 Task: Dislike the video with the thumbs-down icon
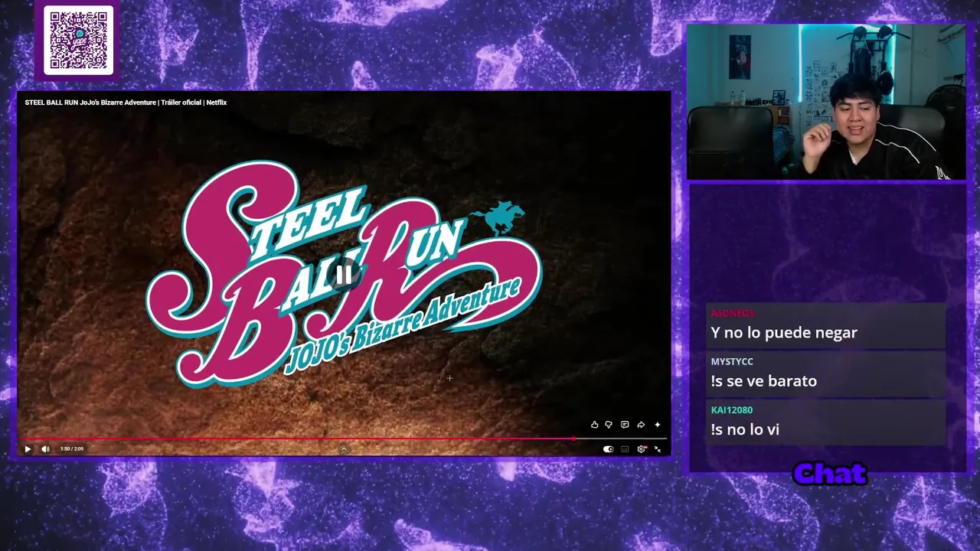pyautogui.click(x=609, y=425)
